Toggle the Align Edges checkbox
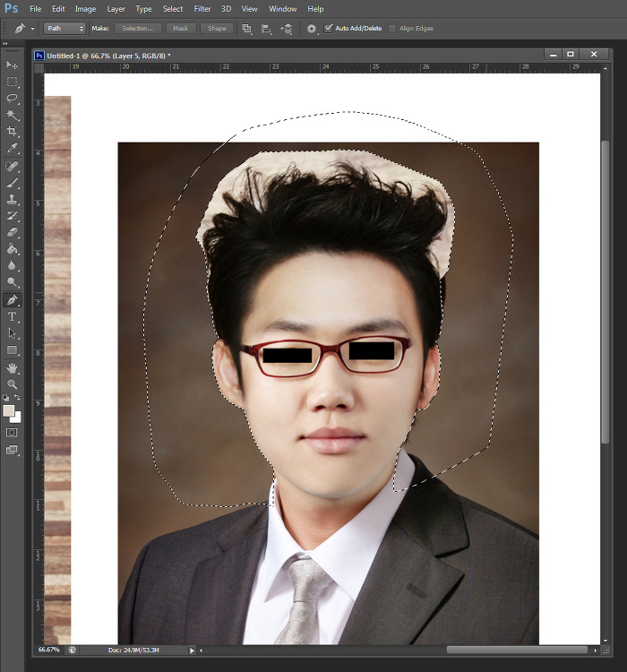Viewport: 627px width, 672px height. (392, 29)
